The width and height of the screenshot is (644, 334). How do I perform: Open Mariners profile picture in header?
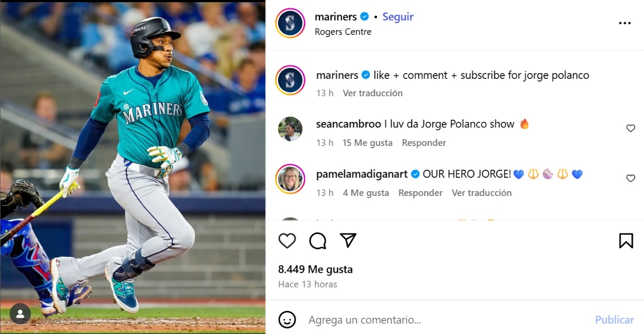290,24
